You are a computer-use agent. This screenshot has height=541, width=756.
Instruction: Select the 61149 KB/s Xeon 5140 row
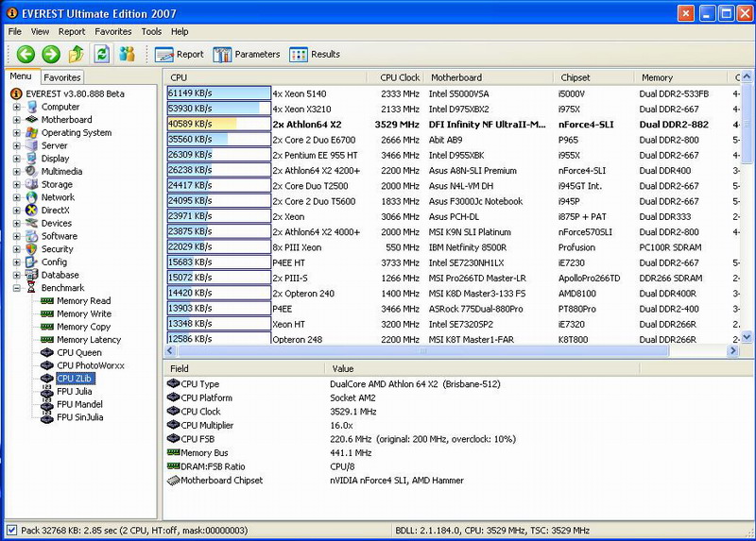(454, 93)
